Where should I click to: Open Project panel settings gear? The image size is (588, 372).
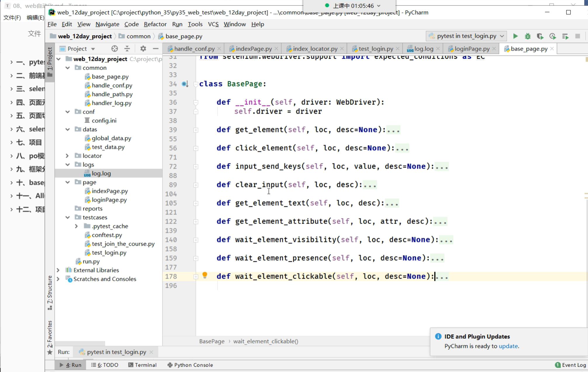tap(143, 48)
